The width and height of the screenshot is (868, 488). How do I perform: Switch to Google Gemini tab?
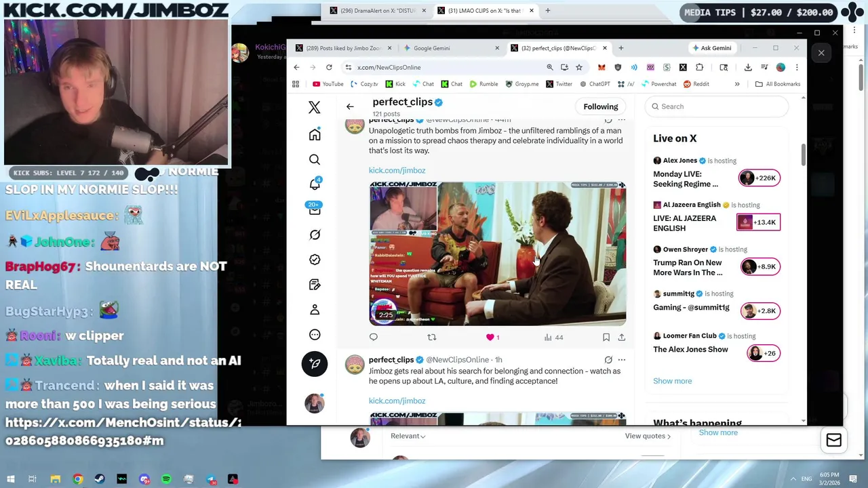tap(451, 48)
